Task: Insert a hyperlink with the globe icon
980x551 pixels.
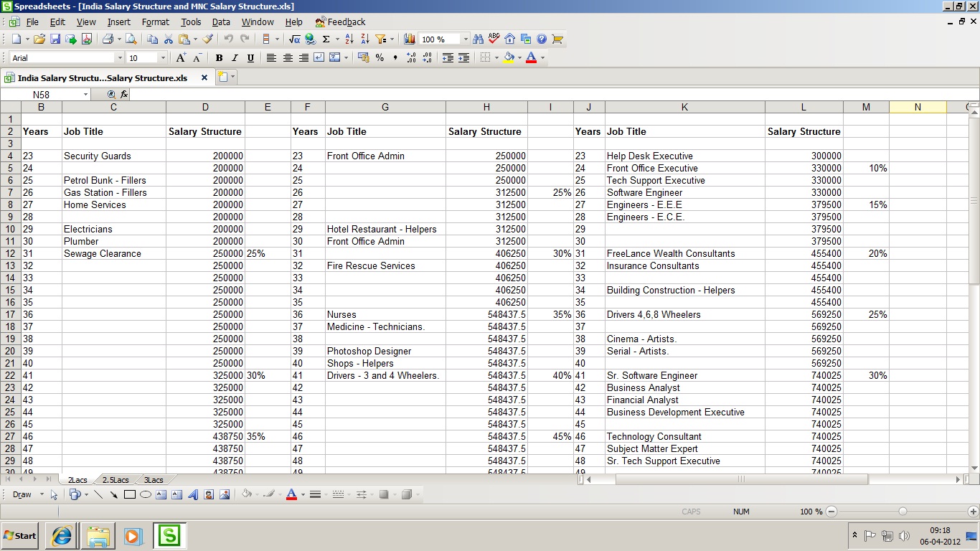Action: [310, 39]
